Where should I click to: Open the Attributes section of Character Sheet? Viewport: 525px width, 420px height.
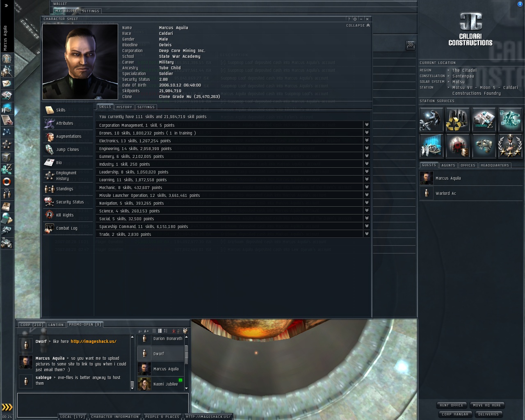pyautogui.click(x=68, y=123)
